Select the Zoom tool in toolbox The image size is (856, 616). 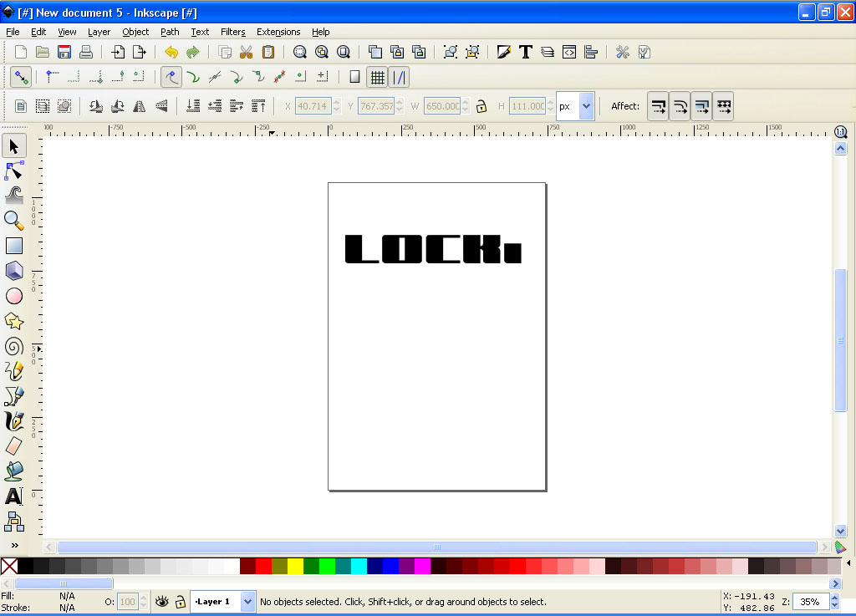[14, 221]
